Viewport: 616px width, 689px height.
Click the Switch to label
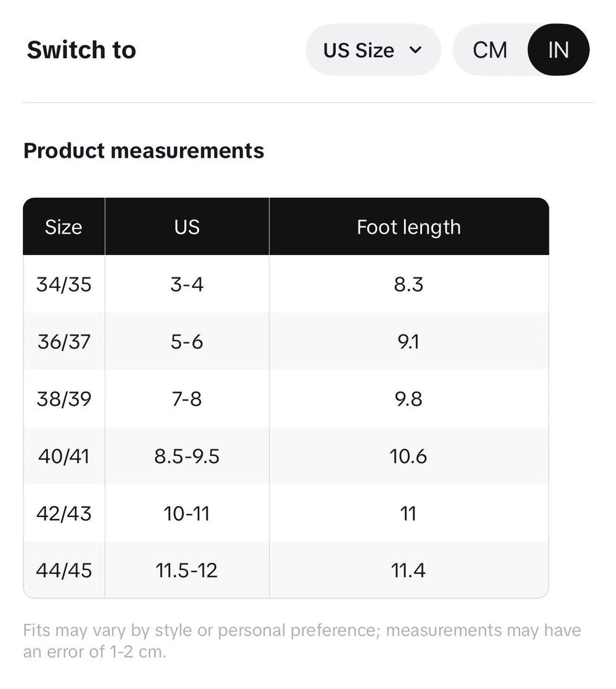tap(81, 50)
